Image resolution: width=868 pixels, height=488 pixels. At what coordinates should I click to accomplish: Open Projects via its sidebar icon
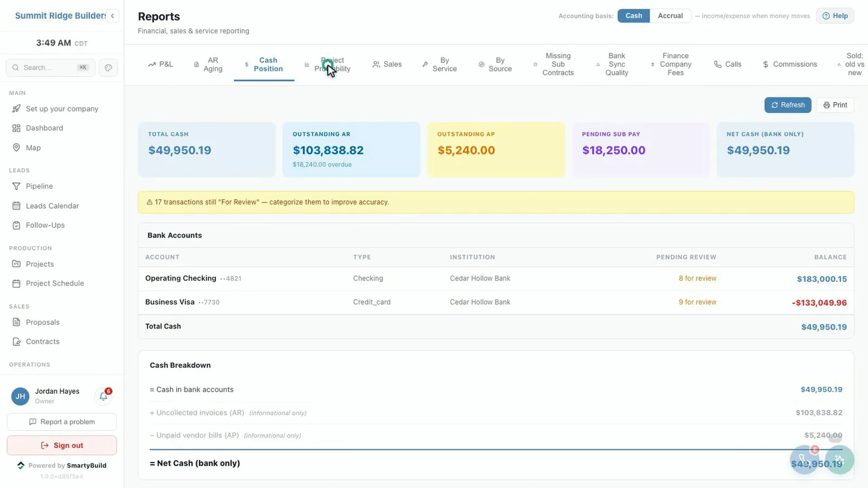[16, 264]
